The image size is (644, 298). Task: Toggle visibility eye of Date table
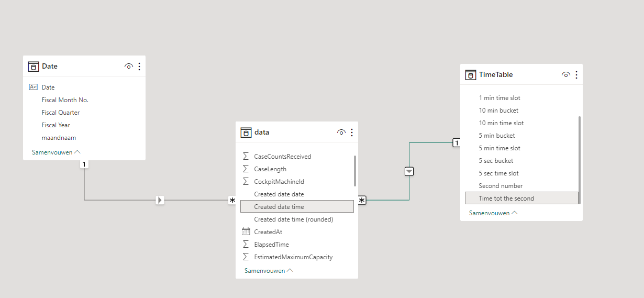[x=128, y=67]
